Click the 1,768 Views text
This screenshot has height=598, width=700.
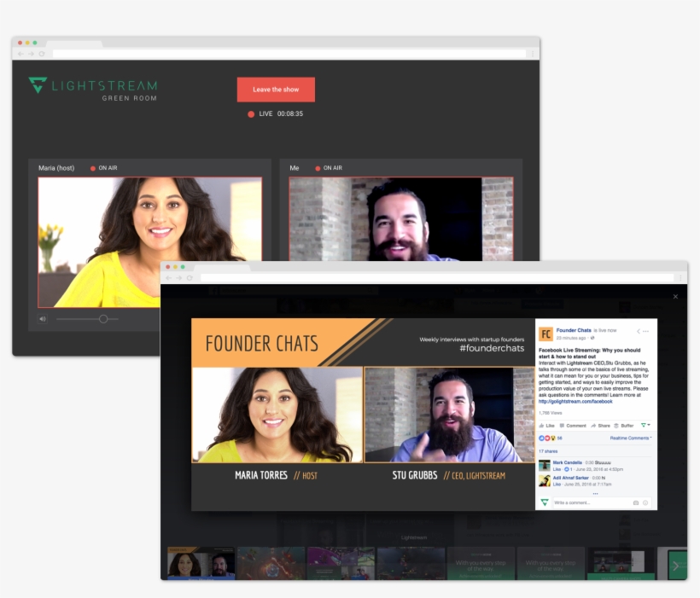pos(550,413)
